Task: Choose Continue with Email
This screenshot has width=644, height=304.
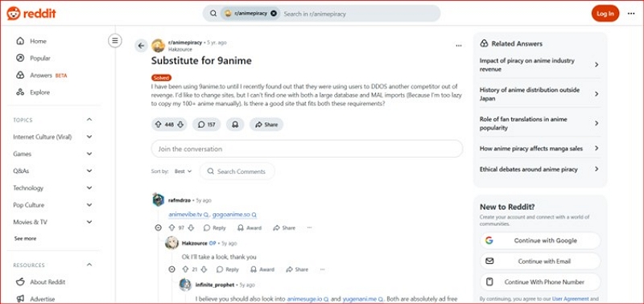Action: pos(540,261)
